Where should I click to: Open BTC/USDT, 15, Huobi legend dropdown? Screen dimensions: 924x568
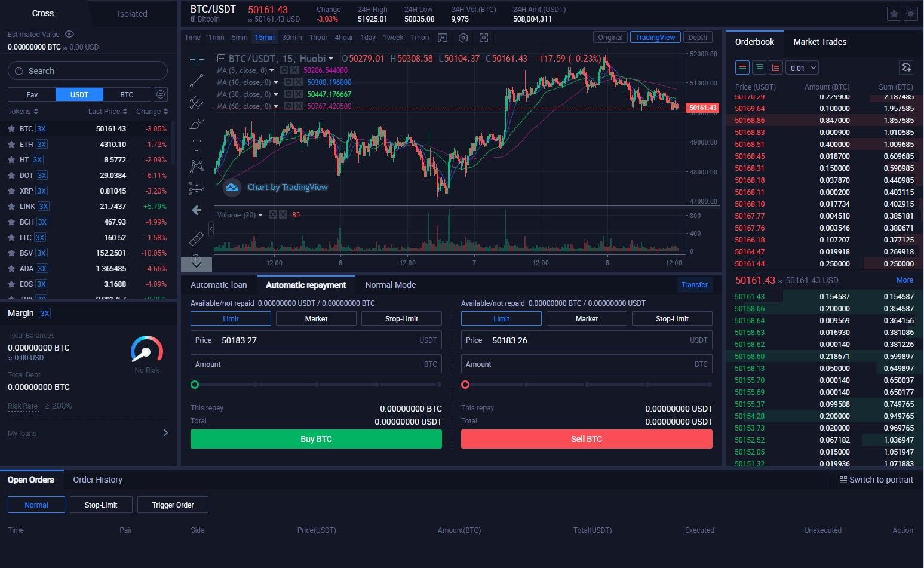coord(331,59)
